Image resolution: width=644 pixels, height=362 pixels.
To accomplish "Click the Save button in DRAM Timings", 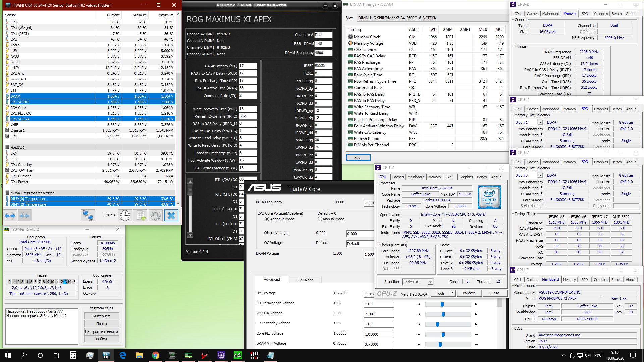I will coord(358,158).
